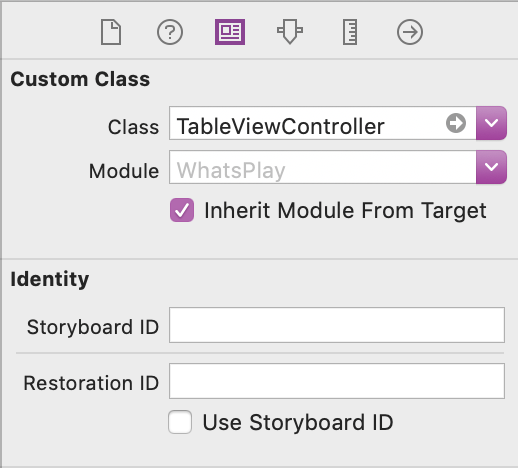The height and width of the screenshot is (468, 518).
Task: Open the Module dropdown menu
Action: click(x=491, y=167)
